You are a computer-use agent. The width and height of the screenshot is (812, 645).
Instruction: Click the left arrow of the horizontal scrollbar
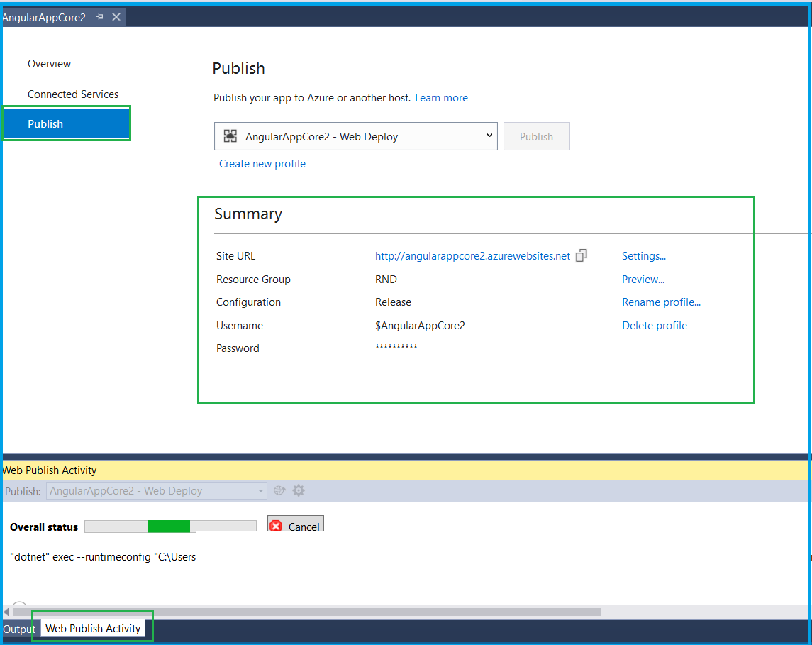click(x=6, y=612)
